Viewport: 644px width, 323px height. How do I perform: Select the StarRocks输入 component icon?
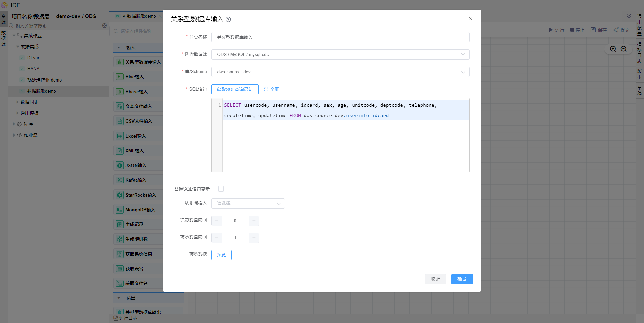120,195
